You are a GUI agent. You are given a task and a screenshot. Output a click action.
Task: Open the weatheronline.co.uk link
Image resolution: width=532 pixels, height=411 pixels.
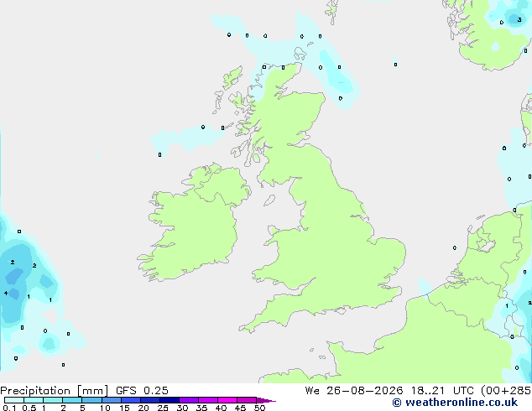click(x=455, y=403)
